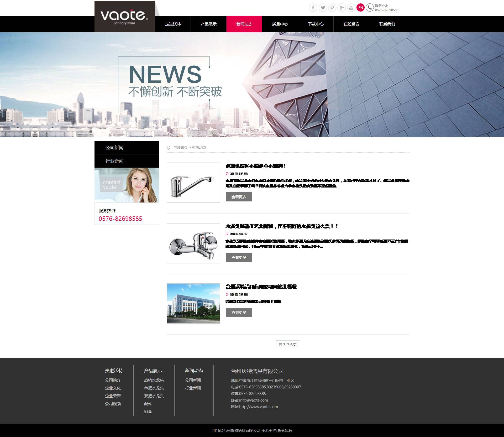Click the phone hotline icon

click(370, 8)
